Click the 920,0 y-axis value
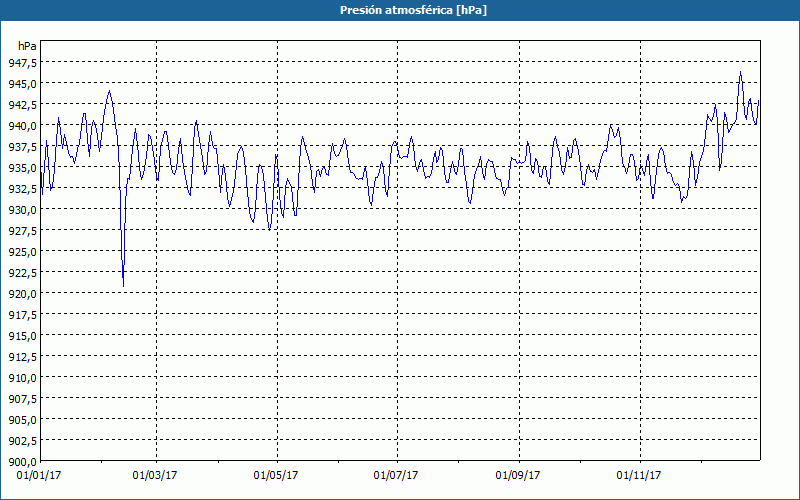 22,293
